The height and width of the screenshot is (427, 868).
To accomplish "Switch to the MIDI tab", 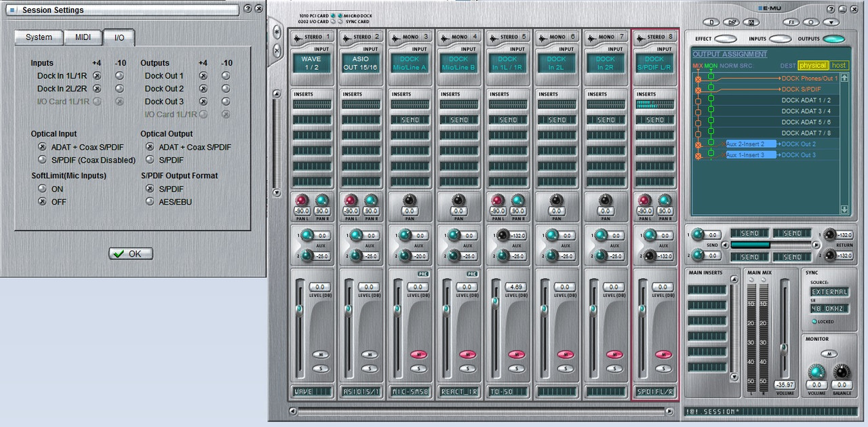I will [x=83, y=37].
